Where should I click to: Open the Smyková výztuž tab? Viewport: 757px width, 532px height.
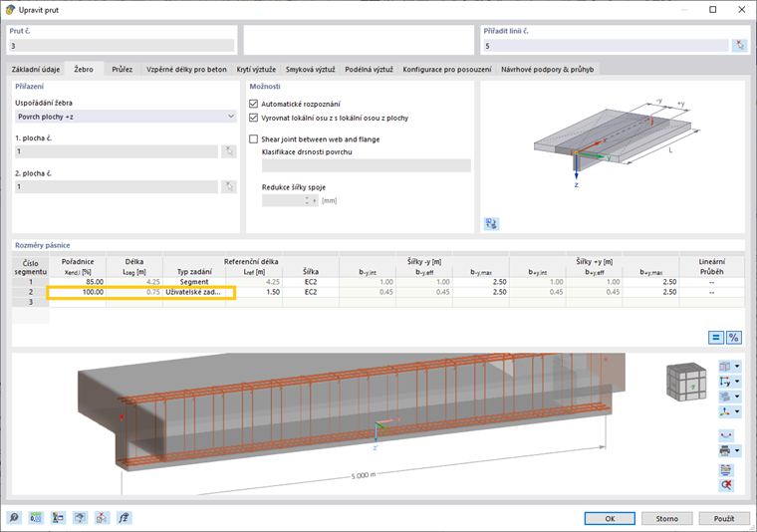(x=310, y=69)
